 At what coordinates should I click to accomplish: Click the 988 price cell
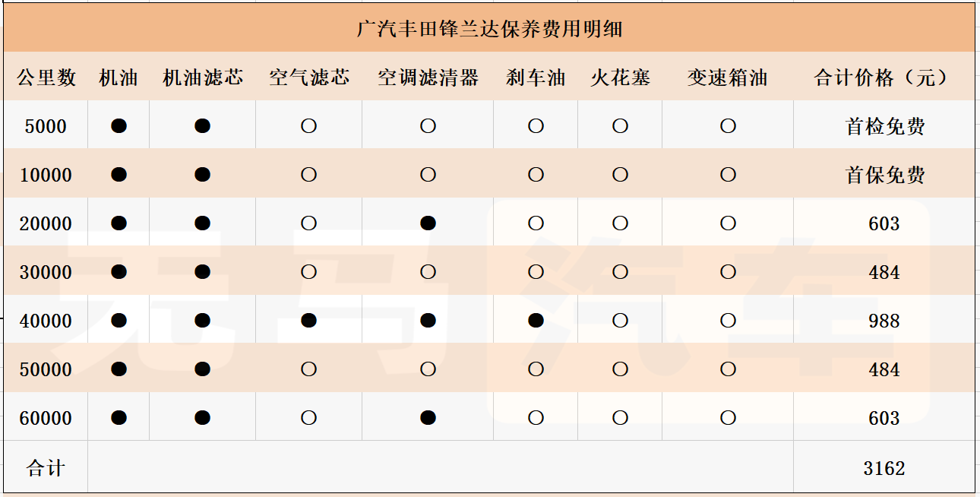[x=884, y=321]
